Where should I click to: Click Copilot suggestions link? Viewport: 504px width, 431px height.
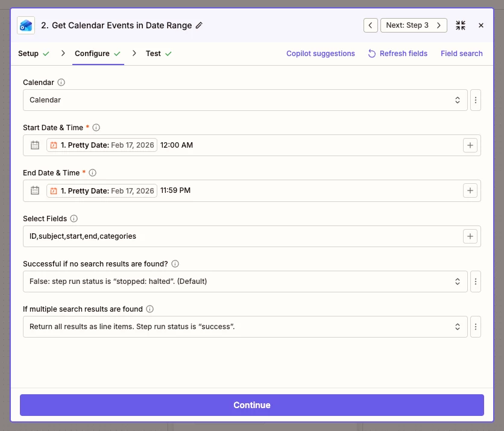(321, 54)
